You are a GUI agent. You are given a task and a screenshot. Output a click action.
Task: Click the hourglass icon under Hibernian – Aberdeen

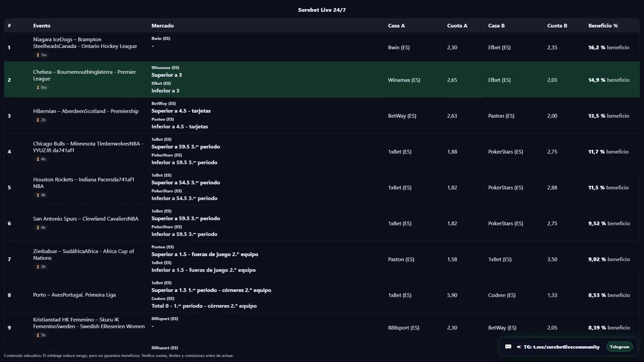[38, 120]
